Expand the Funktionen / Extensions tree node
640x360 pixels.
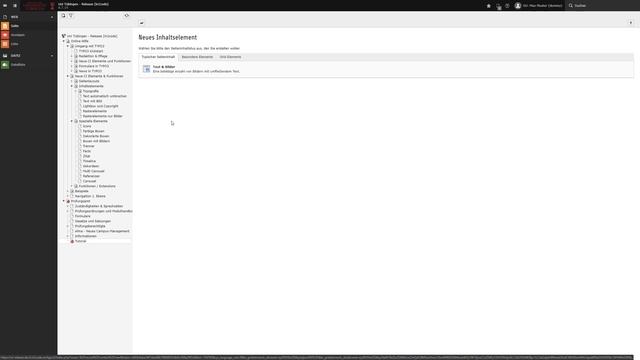coord(72,186)
